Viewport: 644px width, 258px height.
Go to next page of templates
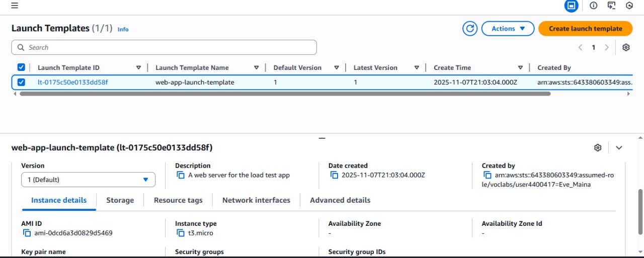click(607, 47)
